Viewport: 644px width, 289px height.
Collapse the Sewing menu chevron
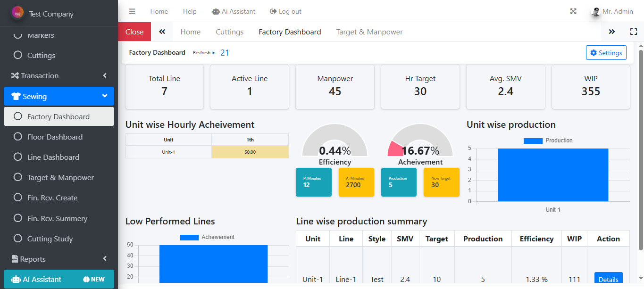click(x=105, y=96)
